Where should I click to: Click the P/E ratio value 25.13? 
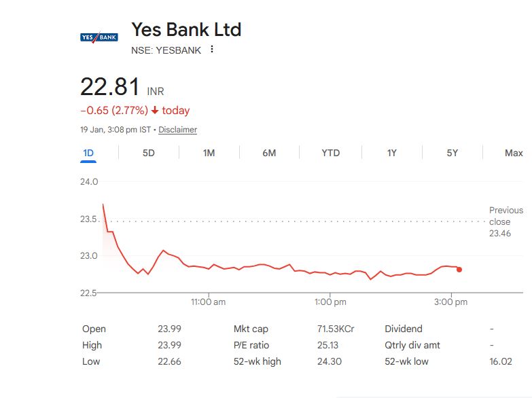click(x=329, y=345)
